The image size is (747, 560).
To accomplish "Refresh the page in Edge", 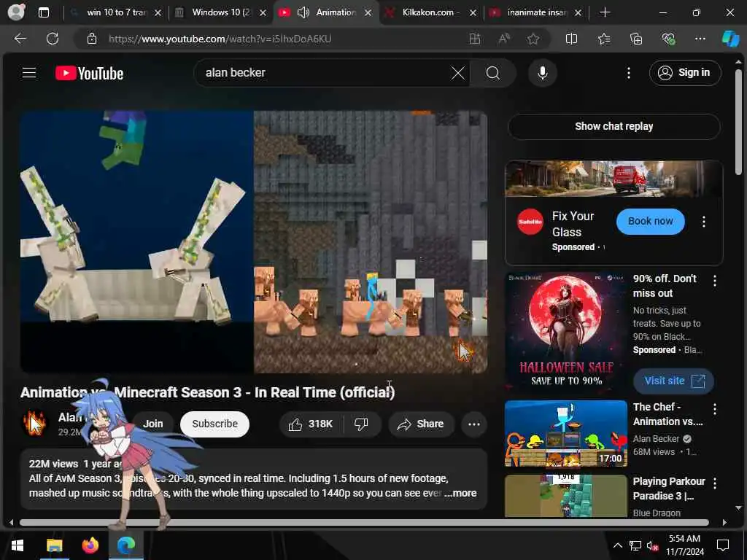I will coord(53,39).
